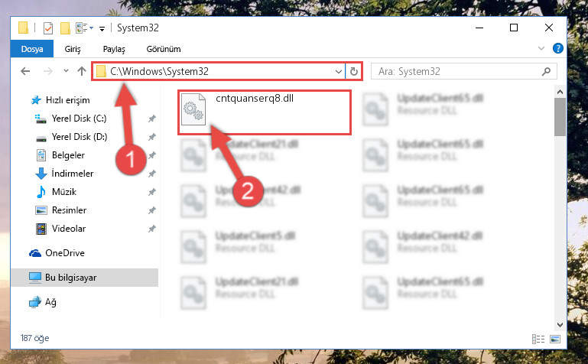Open the Dosya tab
Image resolution: width=588 pixels, height=364 pixels.
(x=32, y=49)
